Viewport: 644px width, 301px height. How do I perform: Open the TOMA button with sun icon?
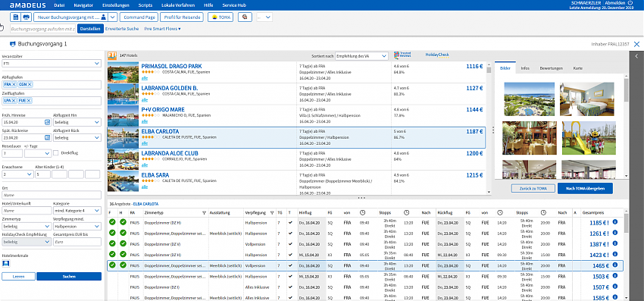(220, 17)
